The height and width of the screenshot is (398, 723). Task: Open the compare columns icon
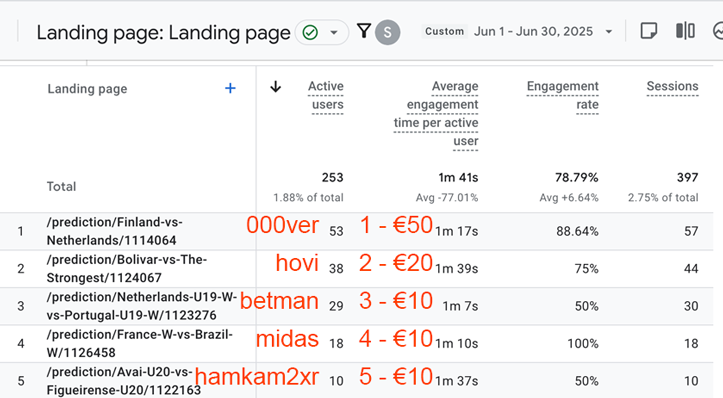(685, 31)
